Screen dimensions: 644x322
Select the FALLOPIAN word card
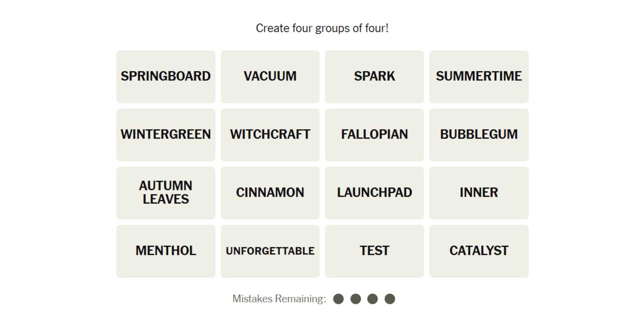374,135
